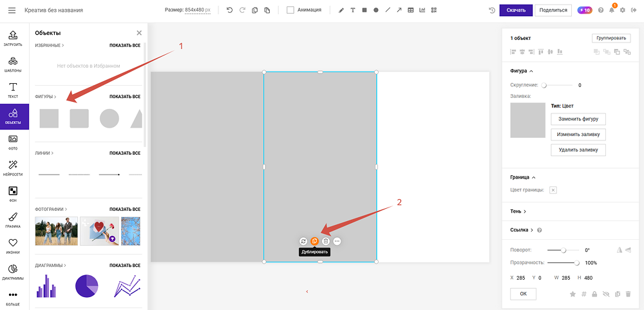Open the three-dots more options on canvas
This screenshot has height=310, width=644.
pyautogui.click(x=337, y=241)
